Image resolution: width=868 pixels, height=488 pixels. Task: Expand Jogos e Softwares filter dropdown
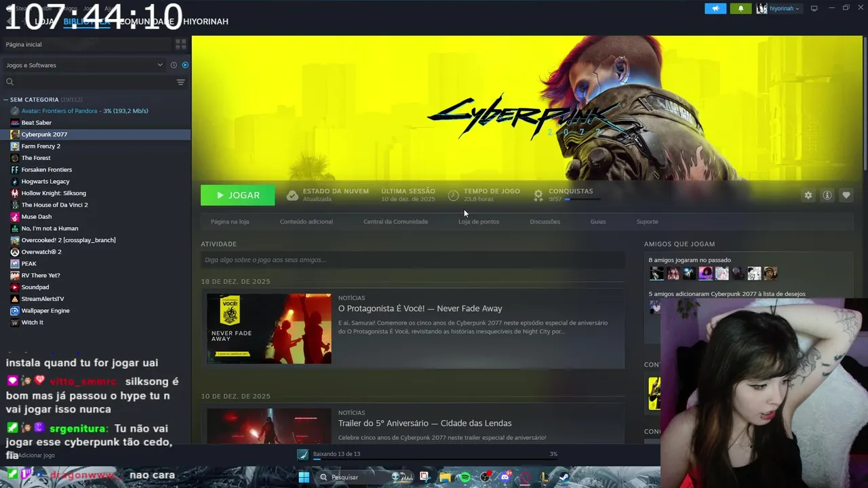pos(84,65)
